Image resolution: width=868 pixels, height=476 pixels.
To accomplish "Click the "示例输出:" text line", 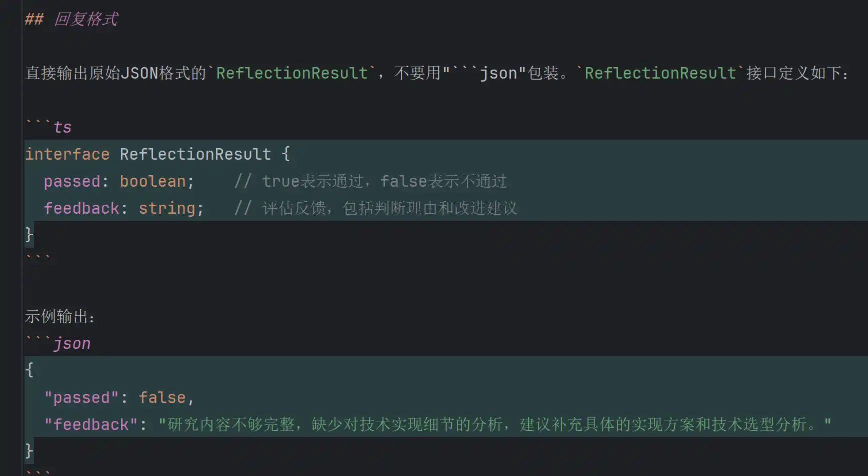I will (59, 316).
